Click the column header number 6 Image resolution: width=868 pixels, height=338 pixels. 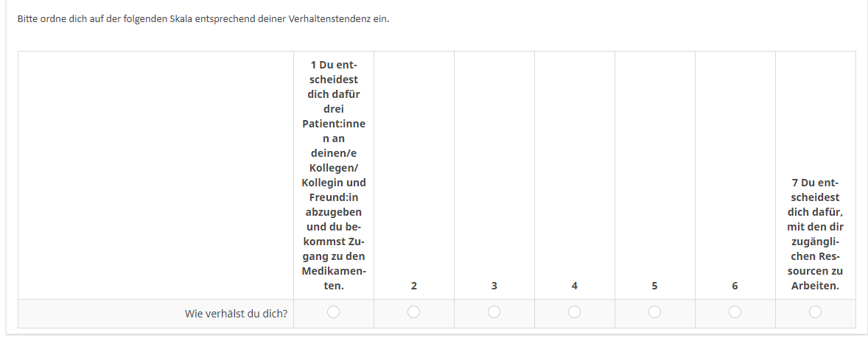[x=735, y=286]
